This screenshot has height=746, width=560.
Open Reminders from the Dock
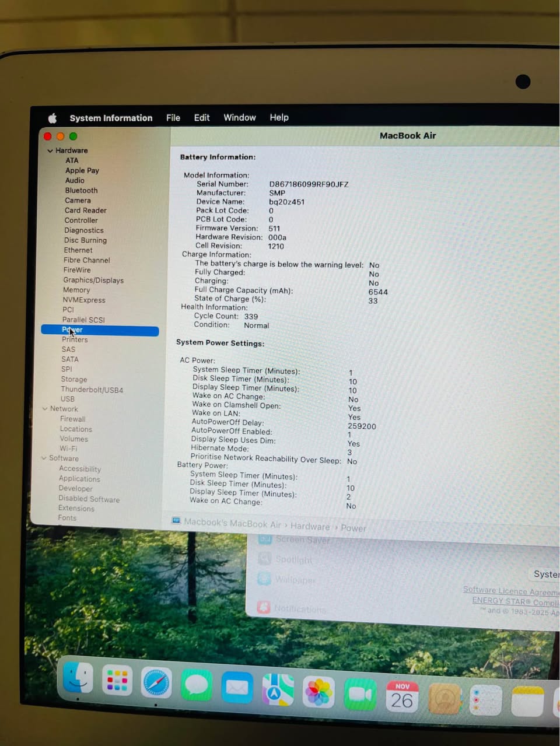coord(485,700)
